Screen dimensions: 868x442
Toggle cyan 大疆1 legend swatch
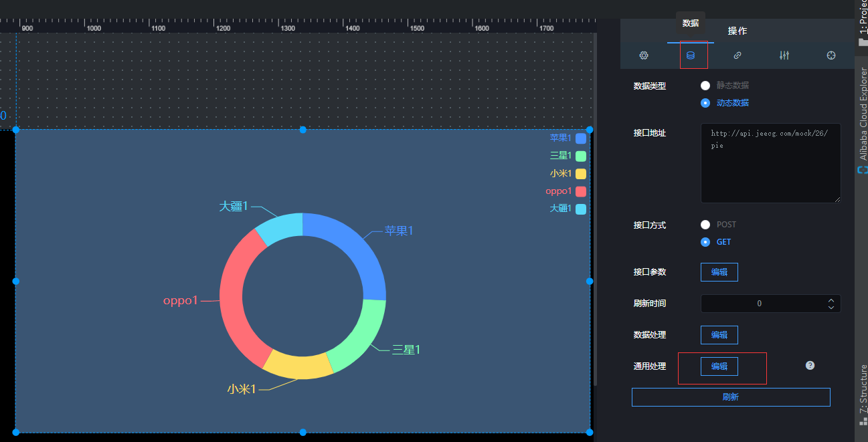pos(581,209)
